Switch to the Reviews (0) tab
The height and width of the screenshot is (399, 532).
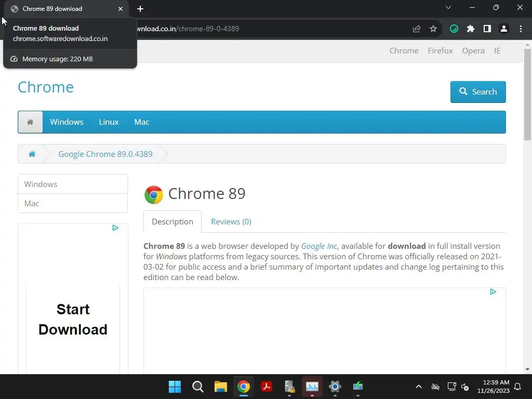click(231, 221)
